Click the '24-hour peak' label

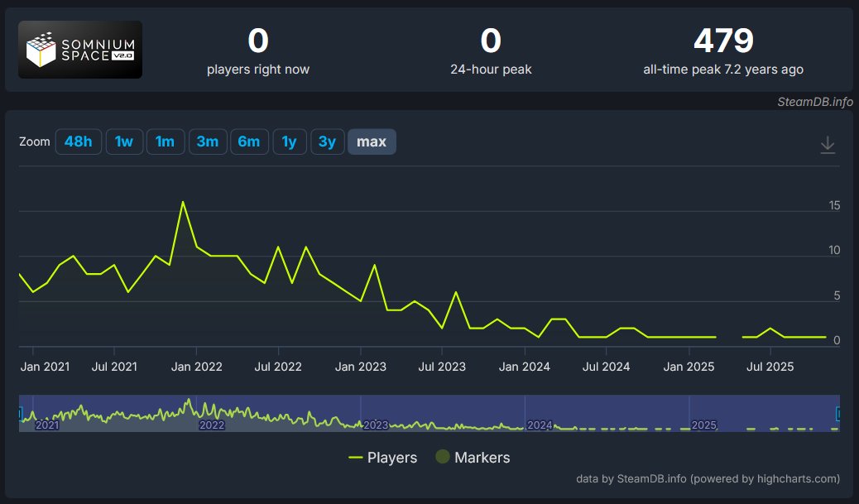[x=491, y=70]
